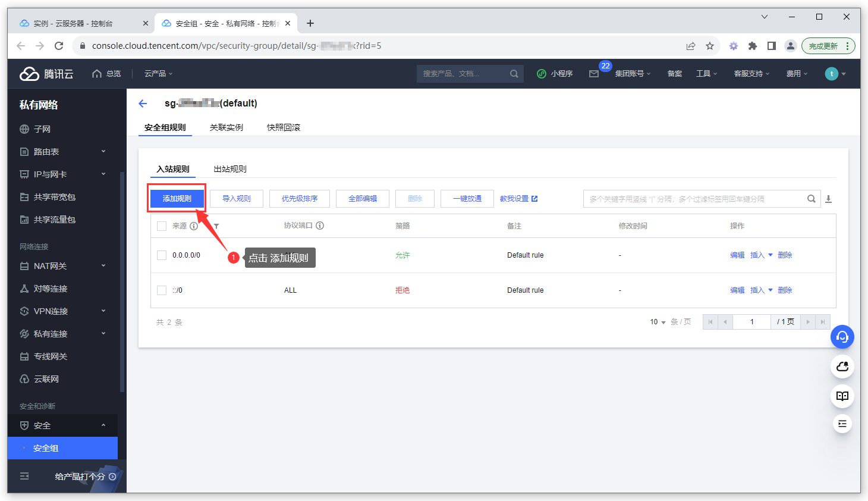This screenshot has height=501, width=868.
Task: Click 编辑 link for the 0.0.0.0/0 rule
Action: 737,255
